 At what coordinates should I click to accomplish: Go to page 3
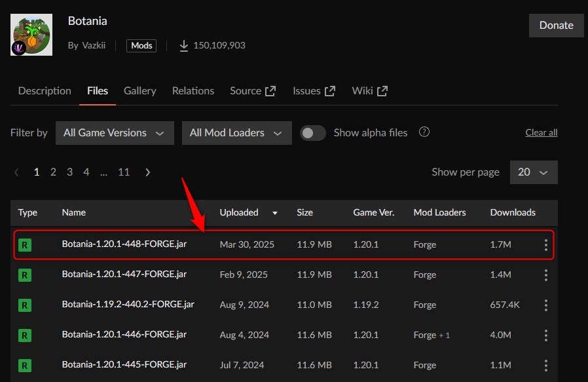(70, 172)
